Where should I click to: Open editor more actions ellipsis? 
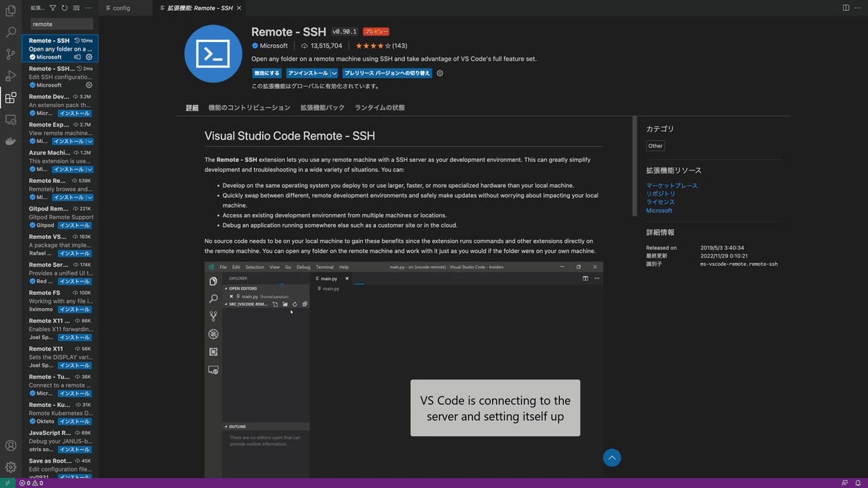[859, 8]
